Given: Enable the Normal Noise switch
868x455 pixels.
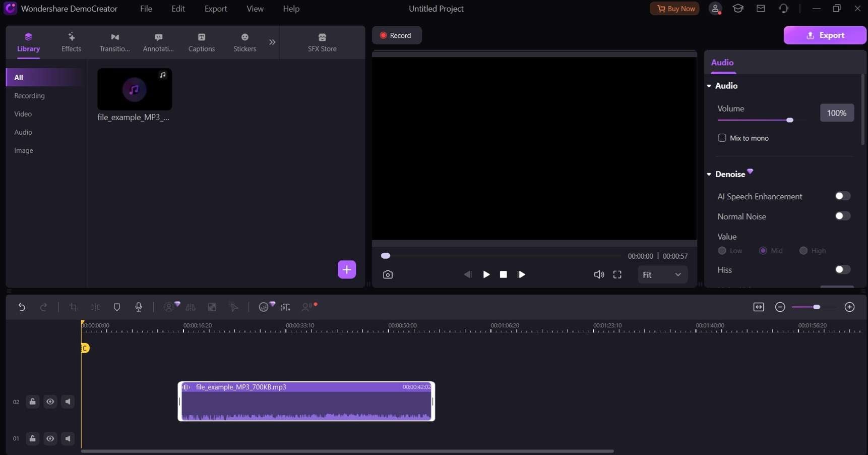Looking at the screenshot, I should 842,216.
